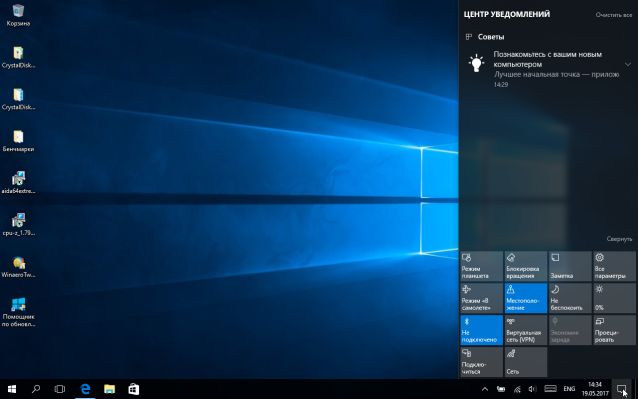Launch Microsoft Edge from the taskbar
Viewport: 638px width, 399px height.
pos(85,389)
